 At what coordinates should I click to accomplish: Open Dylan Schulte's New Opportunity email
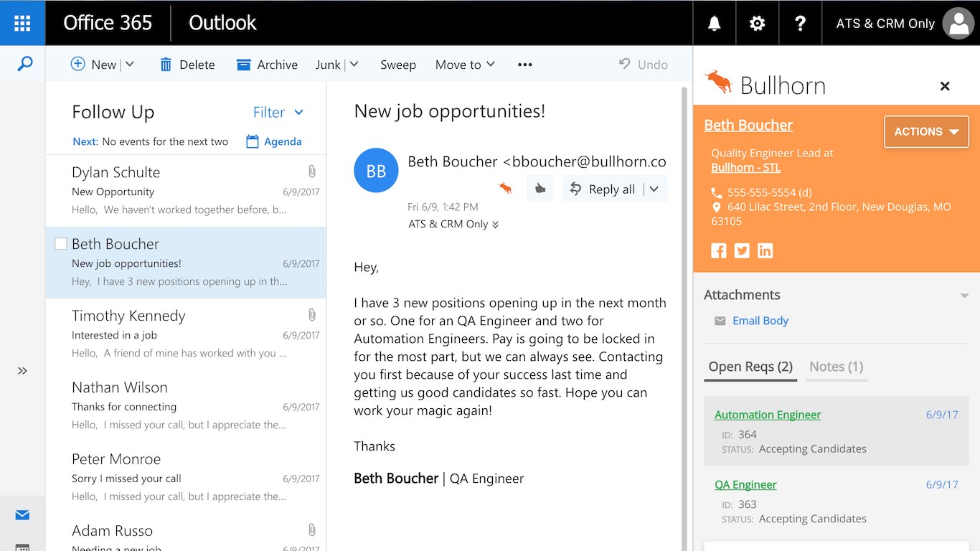pos(179,191)
